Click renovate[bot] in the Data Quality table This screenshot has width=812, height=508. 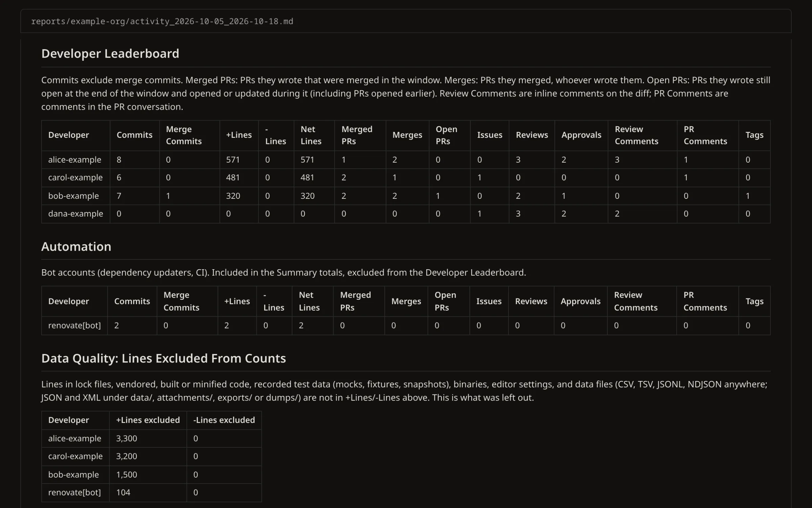point(74,492)
